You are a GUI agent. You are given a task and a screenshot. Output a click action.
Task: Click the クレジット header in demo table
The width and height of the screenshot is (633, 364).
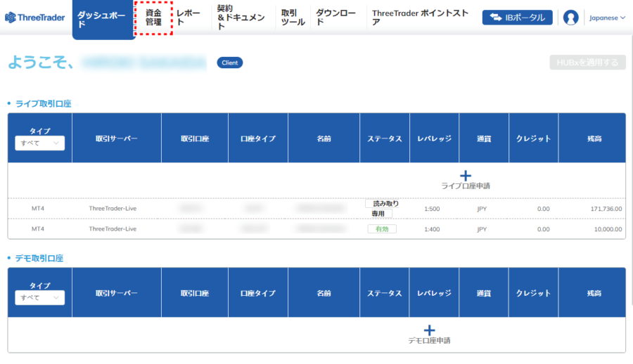coord(533,293)
